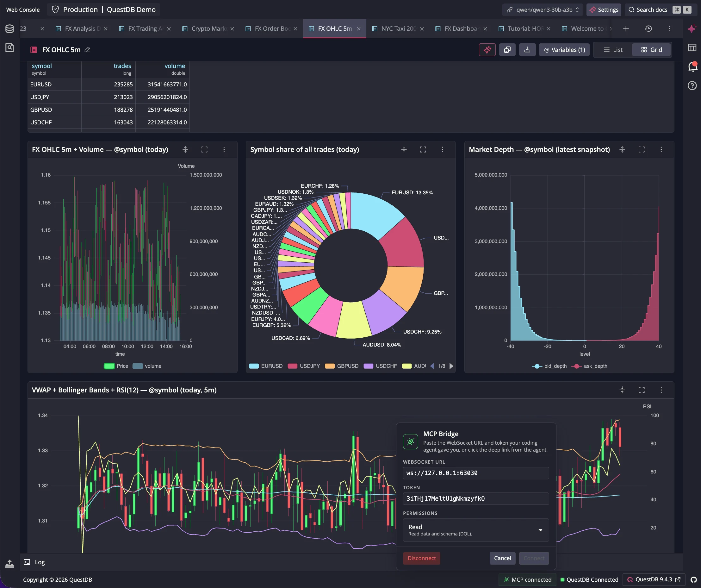Open options menu of Symbol share panel
Screen dimensions: 701x588
pos(443,150)
